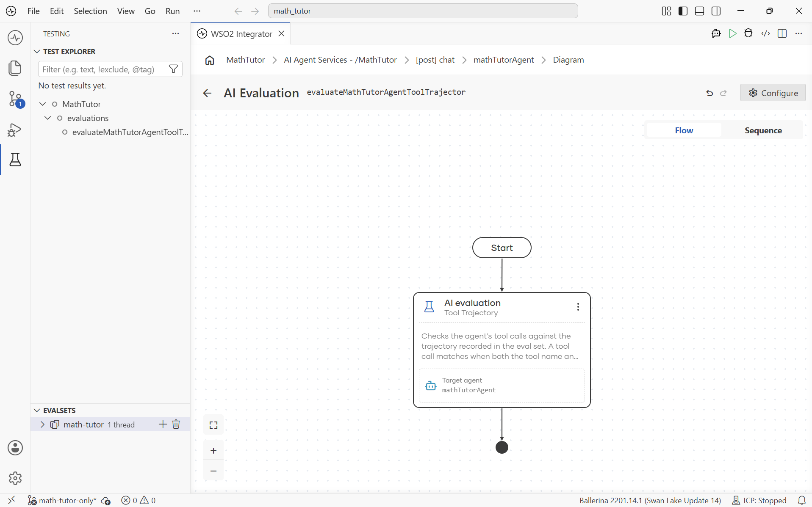Click ICP: Stopped status item
The height and width of the screenshot is (507, 812).
[x=759, y=500]
